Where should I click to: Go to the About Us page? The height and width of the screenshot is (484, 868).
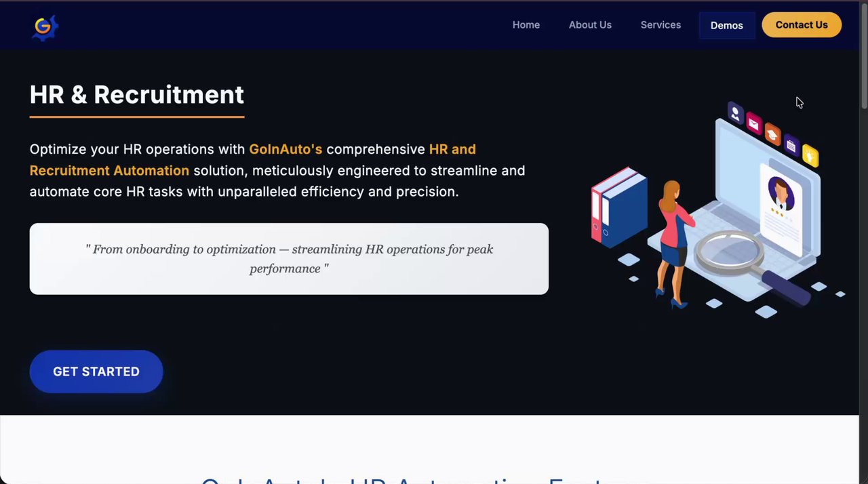(x=590, y=25)
